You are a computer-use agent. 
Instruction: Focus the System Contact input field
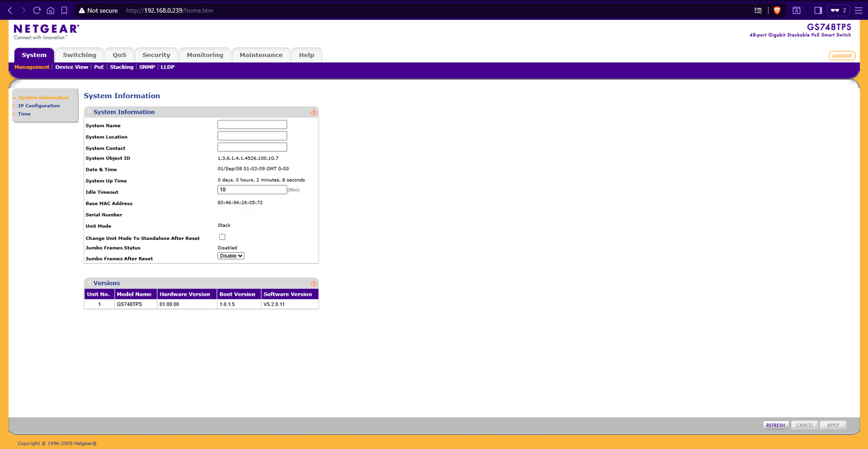point(253,148)
